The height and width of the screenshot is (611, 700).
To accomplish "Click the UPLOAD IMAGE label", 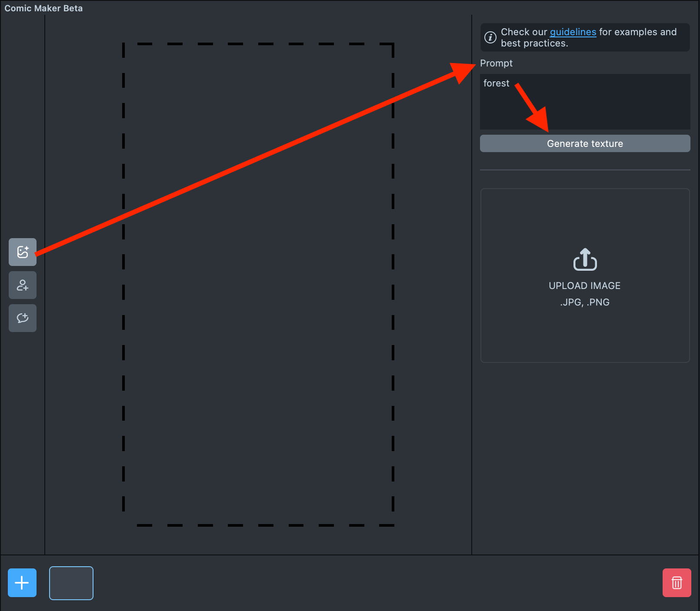I will coord(584,286).
